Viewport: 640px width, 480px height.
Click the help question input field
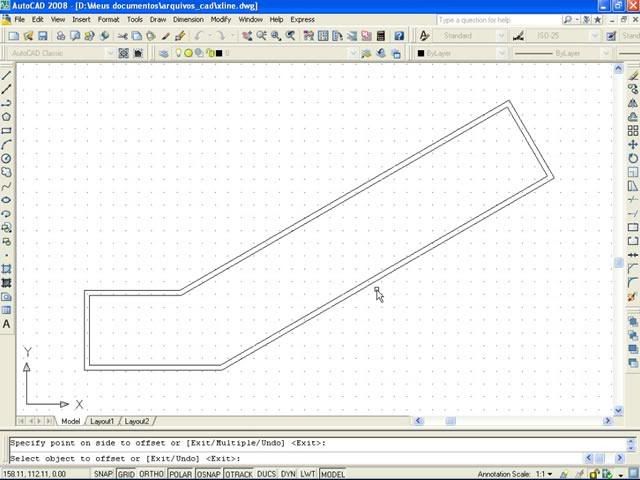[x=498, y=20]
